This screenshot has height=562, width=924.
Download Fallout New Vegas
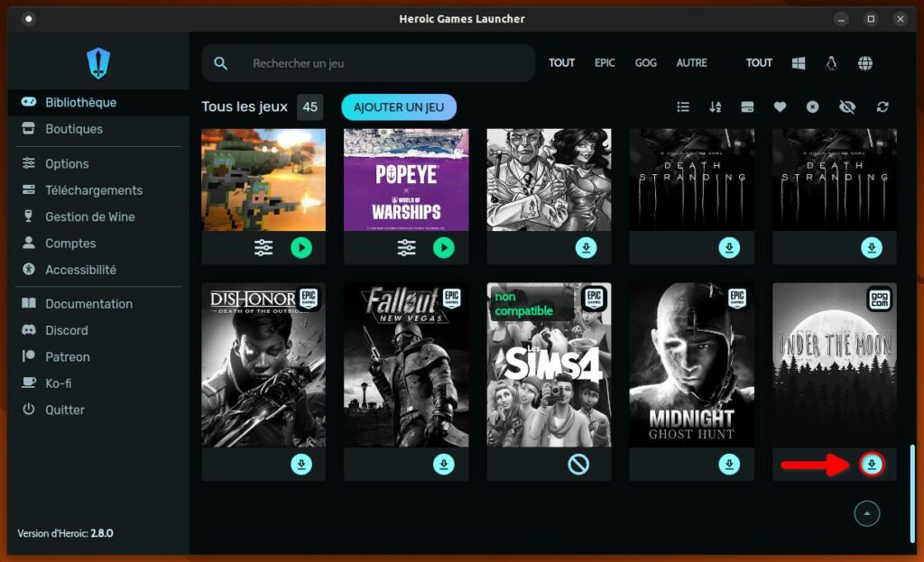coord(443,464)
